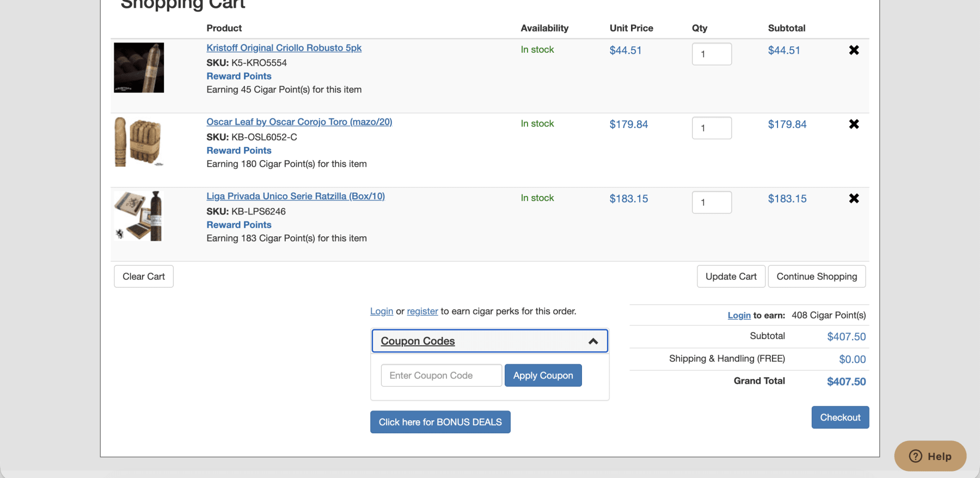This screenshot has width=980, height=478.
Task: Edit quantity field for Oscar Leaf Toro
Action: pyautogui.click(x=712, y=128)
